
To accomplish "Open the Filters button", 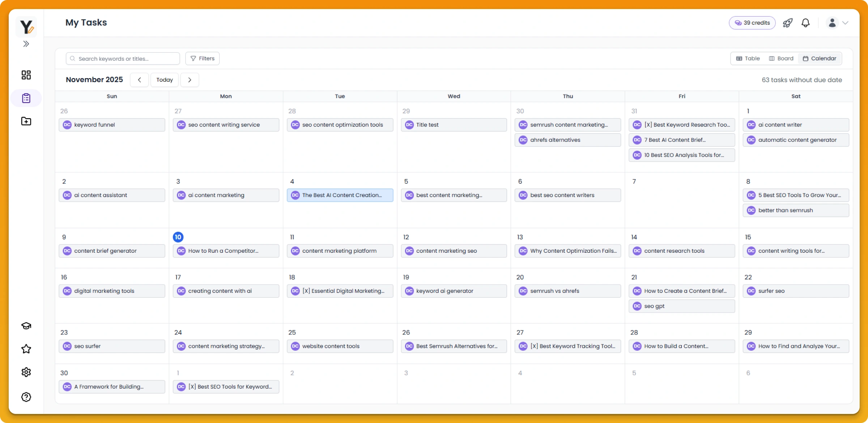I will coord(203,59).
